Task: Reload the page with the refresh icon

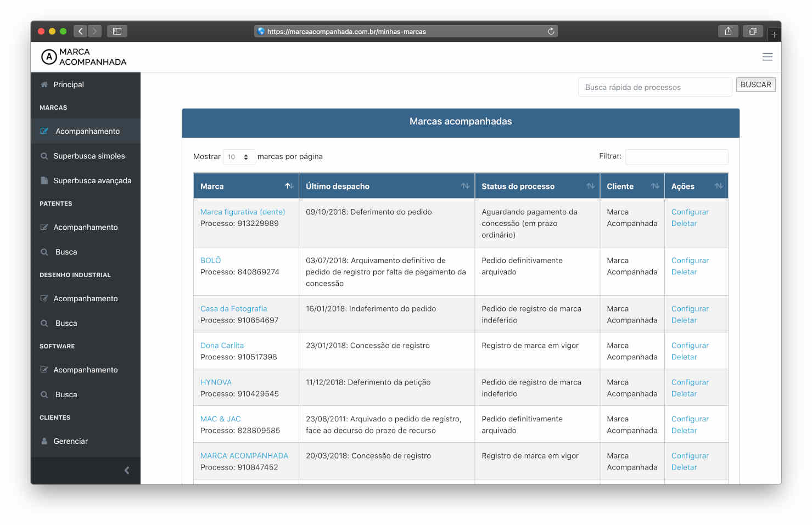Action: 551,31
